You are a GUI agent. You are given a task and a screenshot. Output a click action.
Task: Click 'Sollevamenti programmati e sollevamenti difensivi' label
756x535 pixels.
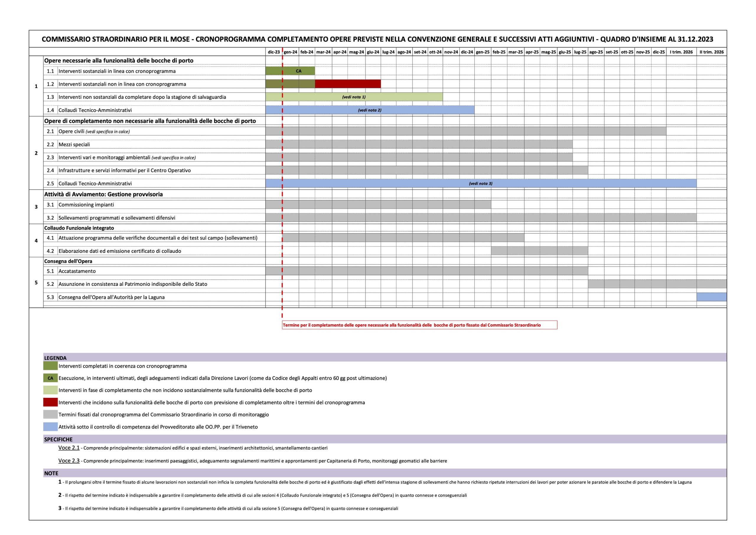coord(117,218)
